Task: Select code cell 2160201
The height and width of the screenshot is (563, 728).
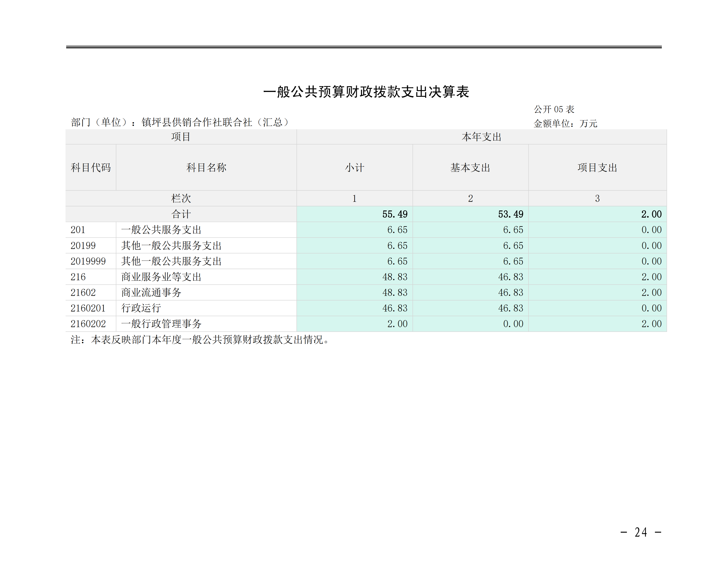Action: 91,308
